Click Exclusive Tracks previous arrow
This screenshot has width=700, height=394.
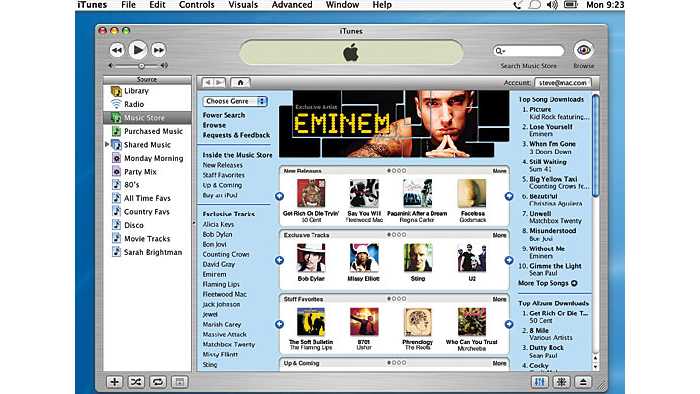279,260
